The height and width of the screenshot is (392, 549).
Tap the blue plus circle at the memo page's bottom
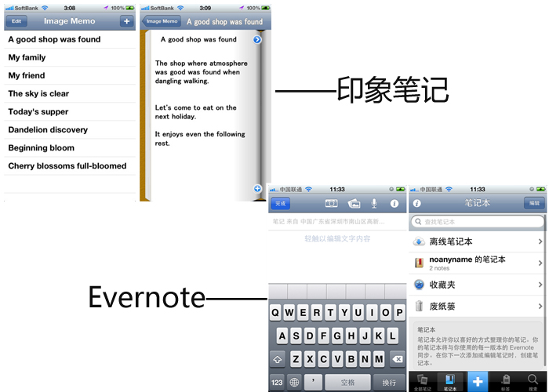(257, 189)
